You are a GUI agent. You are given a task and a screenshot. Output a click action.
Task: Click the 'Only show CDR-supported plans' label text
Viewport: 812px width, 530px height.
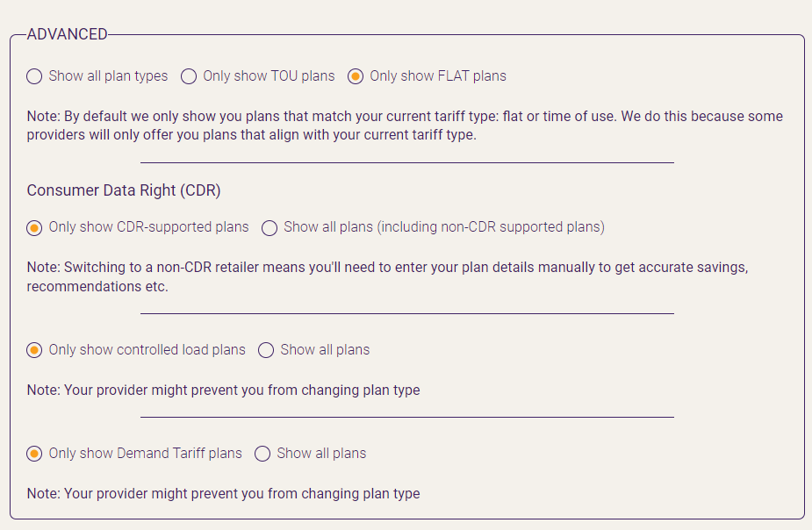[x=148, y=227]
